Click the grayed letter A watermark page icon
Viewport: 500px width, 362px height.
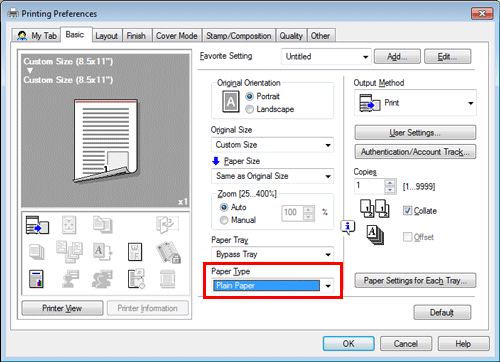tap(102, 252)
